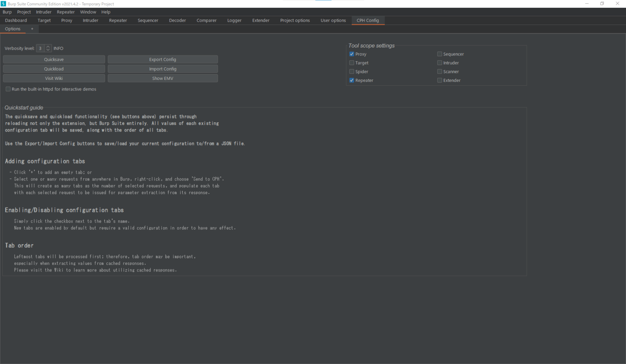Click the Show EMV button

coord(163,78)
